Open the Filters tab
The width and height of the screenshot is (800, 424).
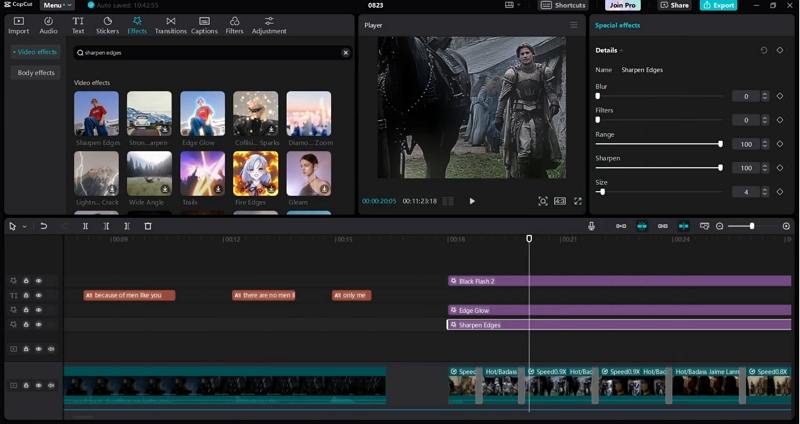pos(234,26)
